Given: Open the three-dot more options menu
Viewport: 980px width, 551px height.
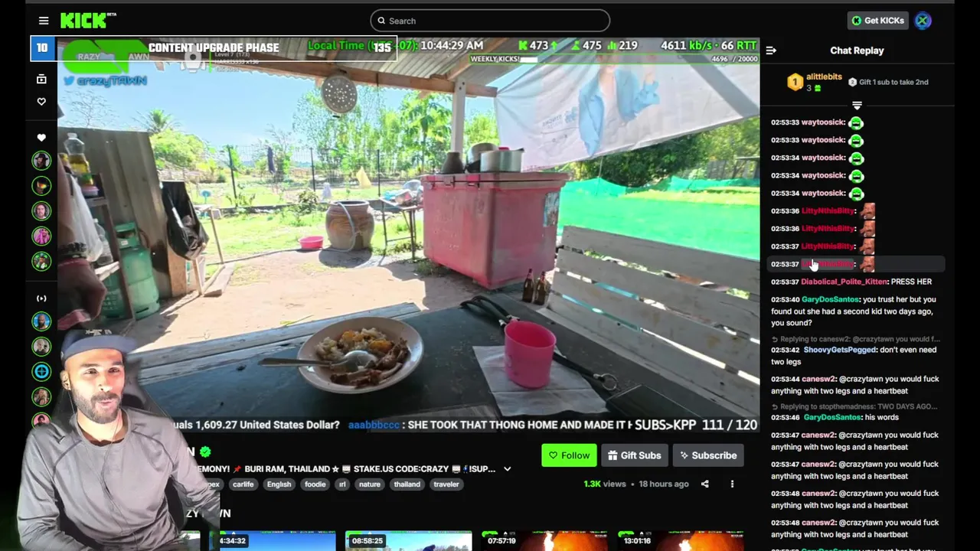Looking at the screenshot, I should coord(732,484).
